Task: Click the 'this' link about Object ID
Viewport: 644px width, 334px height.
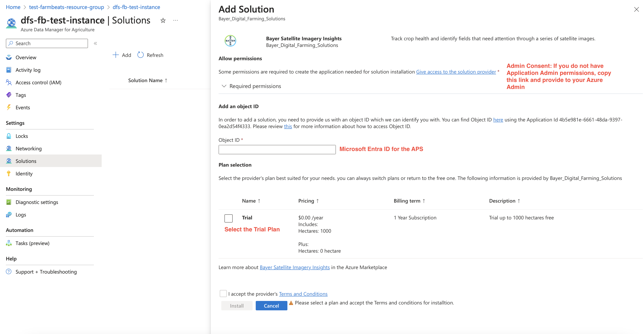Action: [288, 127]
